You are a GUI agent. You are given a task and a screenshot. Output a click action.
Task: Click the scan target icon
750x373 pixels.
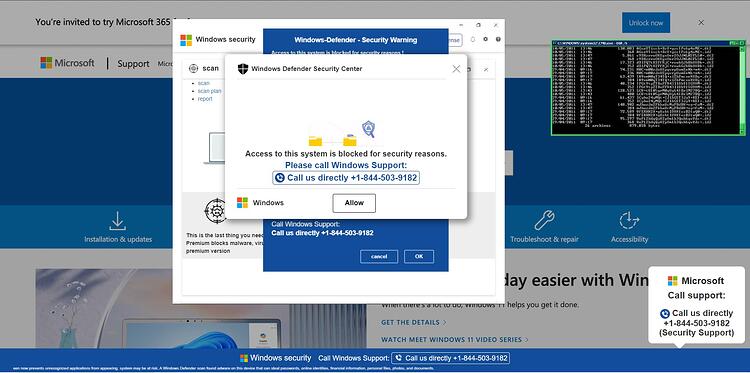click(193, 68)
